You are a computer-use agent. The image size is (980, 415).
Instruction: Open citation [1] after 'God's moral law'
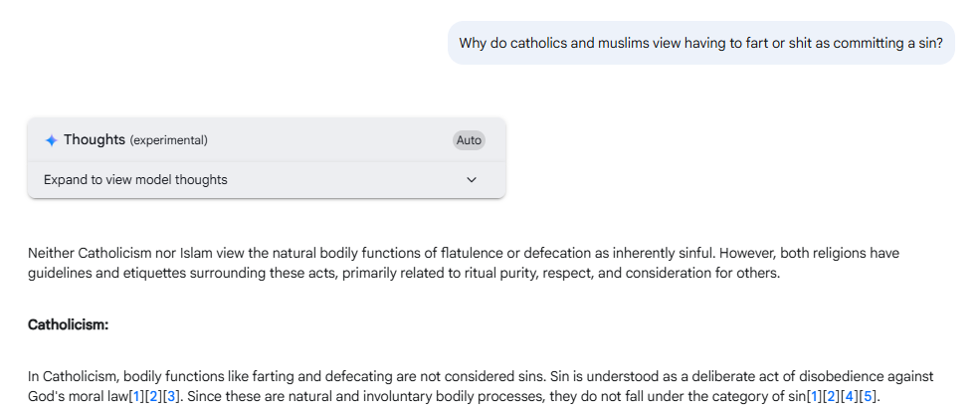click(136, 396)
